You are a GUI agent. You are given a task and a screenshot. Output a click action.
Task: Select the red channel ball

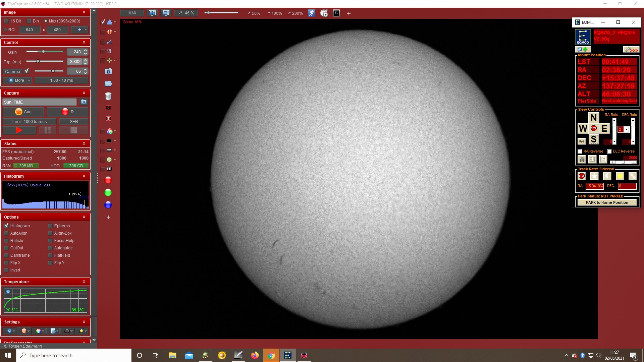pyautogui.click(x=108, y=180)
